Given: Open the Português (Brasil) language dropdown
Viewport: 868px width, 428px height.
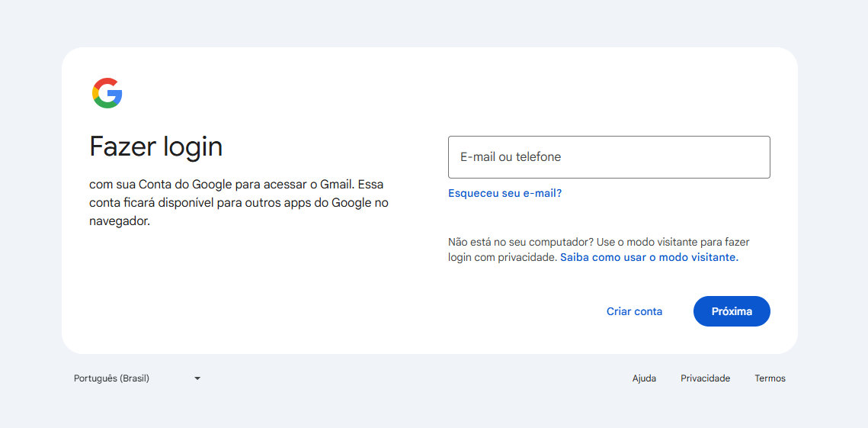Looking at the screenshot, I should point(137,378).
